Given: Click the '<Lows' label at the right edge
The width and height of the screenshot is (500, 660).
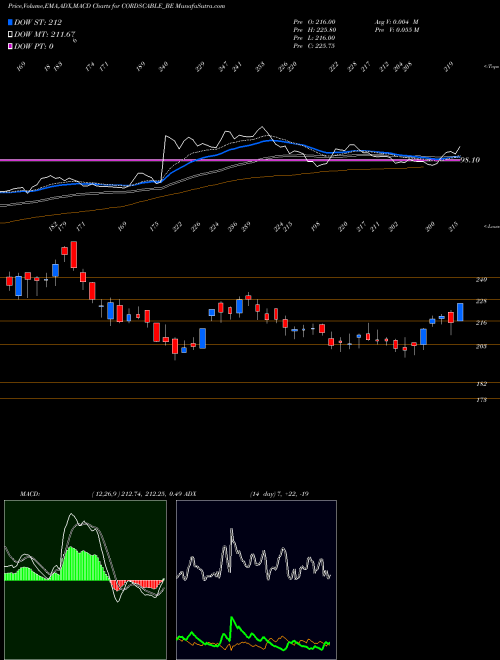Looking at the screenshot, I should (x=492, y=226).
